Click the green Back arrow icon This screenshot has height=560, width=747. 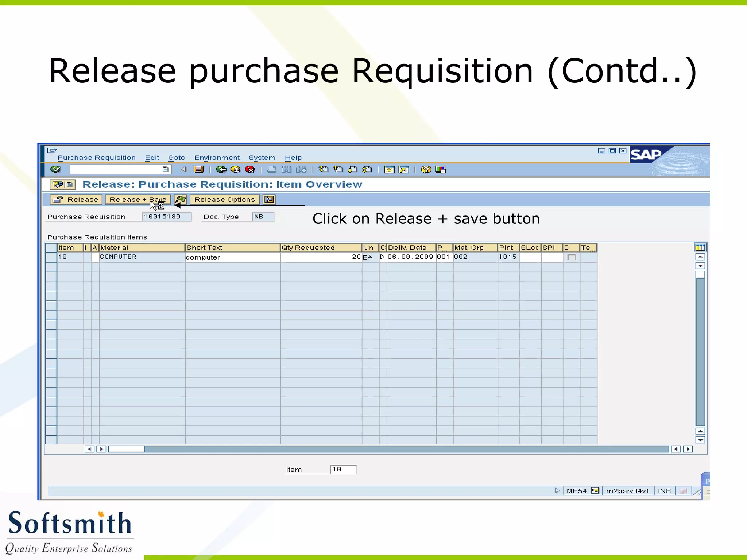tap(221, 169)
